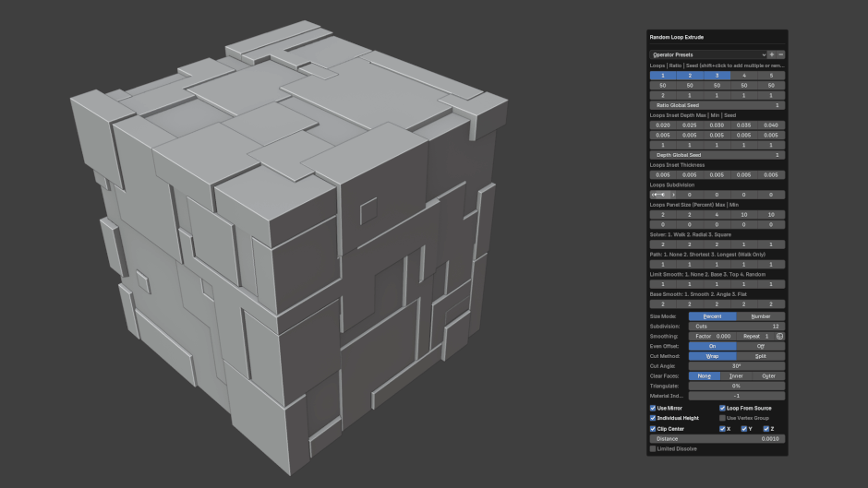Click the add preset plus icon
The image size is (868, 488).
point(772,54)
